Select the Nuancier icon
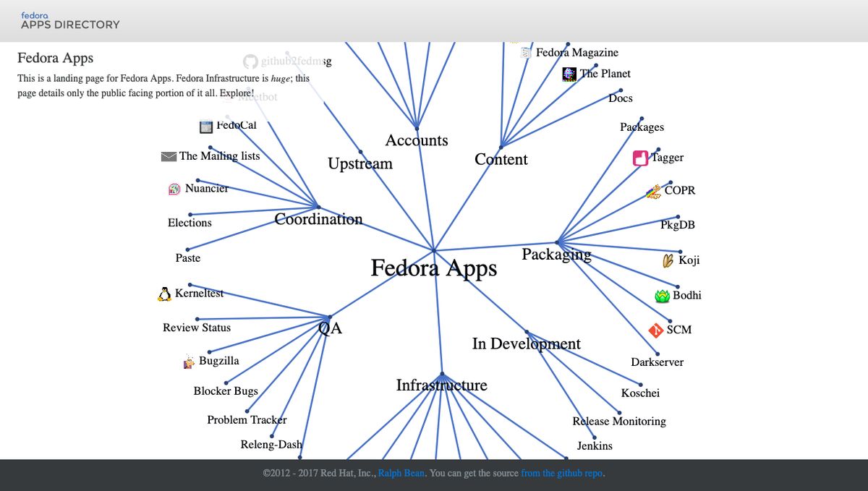Image resolution: width=868 pixels, height=491 pixels. 173,188
